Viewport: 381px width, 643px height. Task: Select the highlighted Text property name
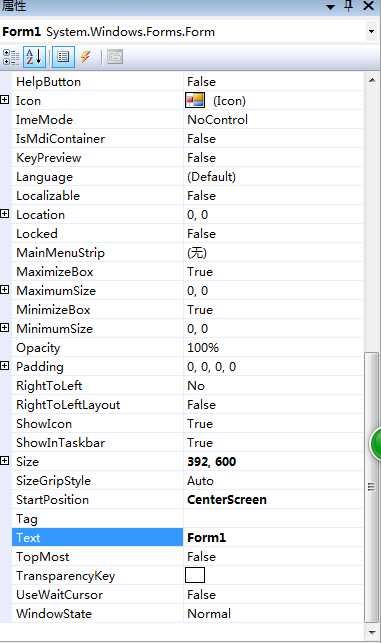click(x=28, y=538)
